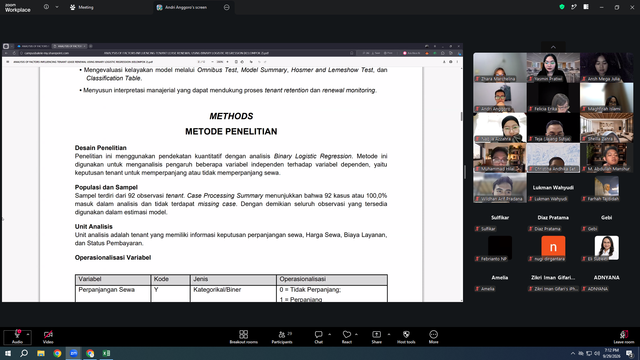Open Excel from the taskbar

point(106,353)
